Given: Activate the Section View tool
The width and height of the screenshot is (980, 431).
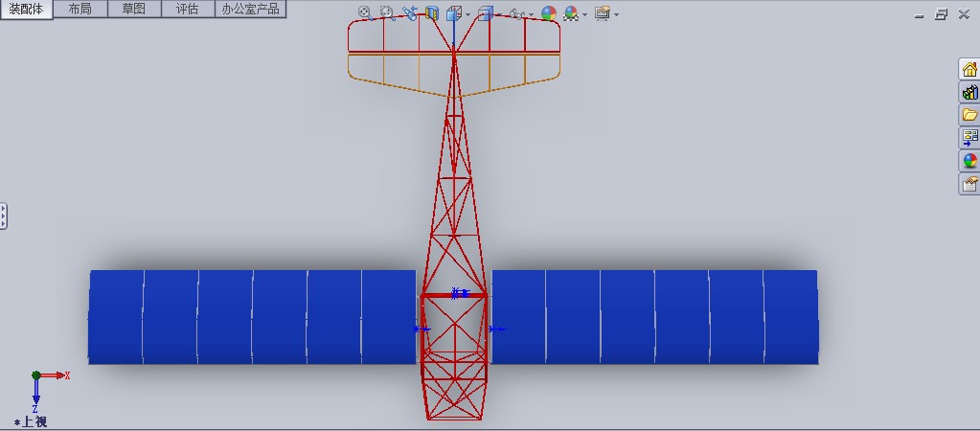Looking at the screenshot, I should coord(431,13).
